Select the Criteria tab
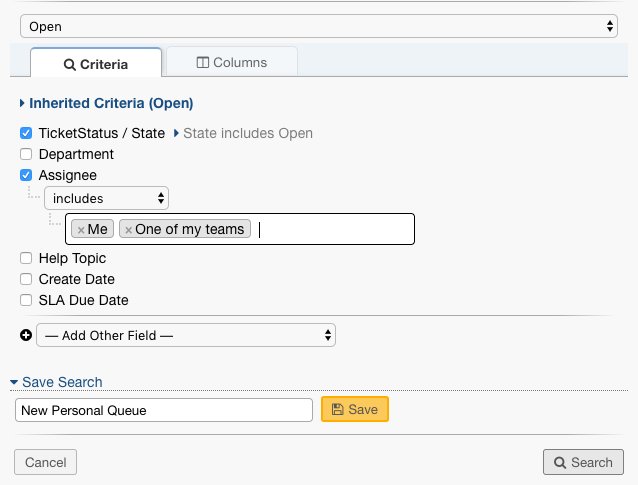This screenshot has height=485, width=638. click(96, 64)
